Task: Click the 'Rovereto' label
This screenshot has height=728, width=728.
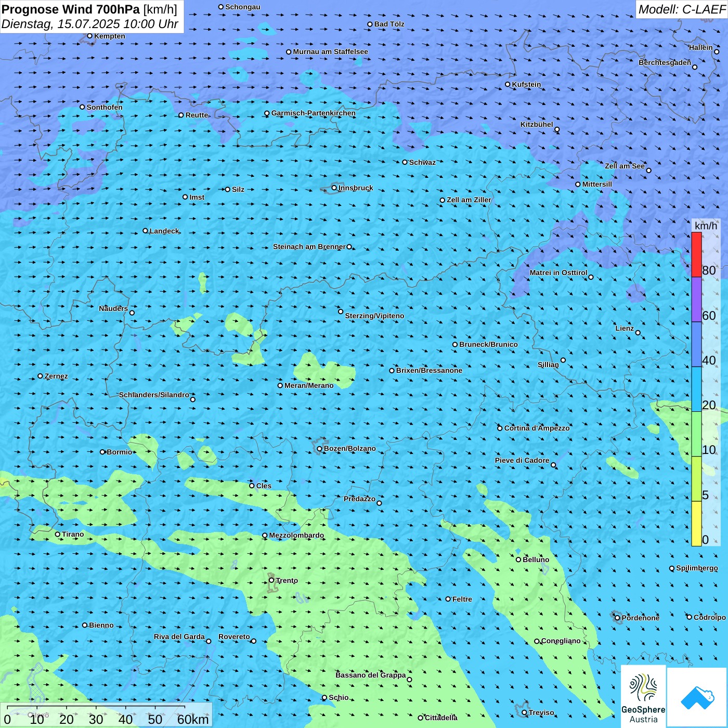Action: pyautogui.click(x=234, y=636)
